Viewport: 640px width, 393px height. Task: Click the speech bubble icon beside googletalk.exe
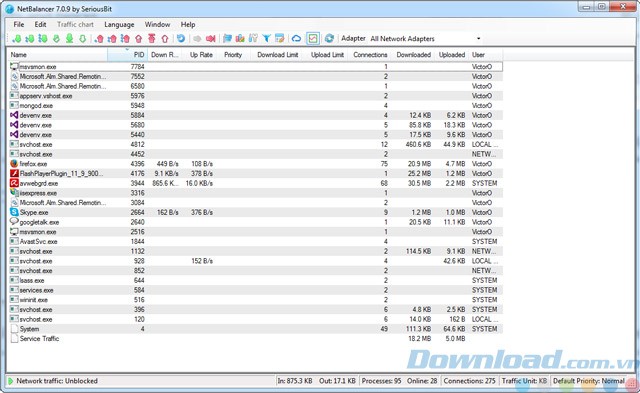[14, 222]
